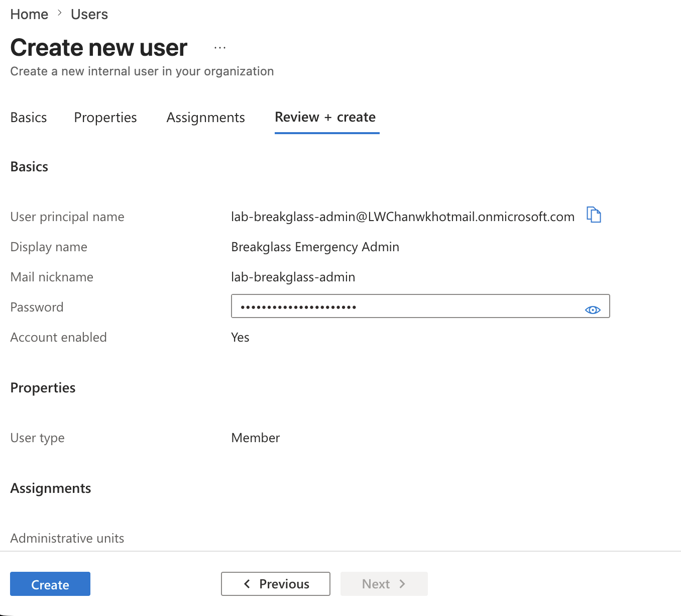Click the Account enabled label

tap(58, 337)
